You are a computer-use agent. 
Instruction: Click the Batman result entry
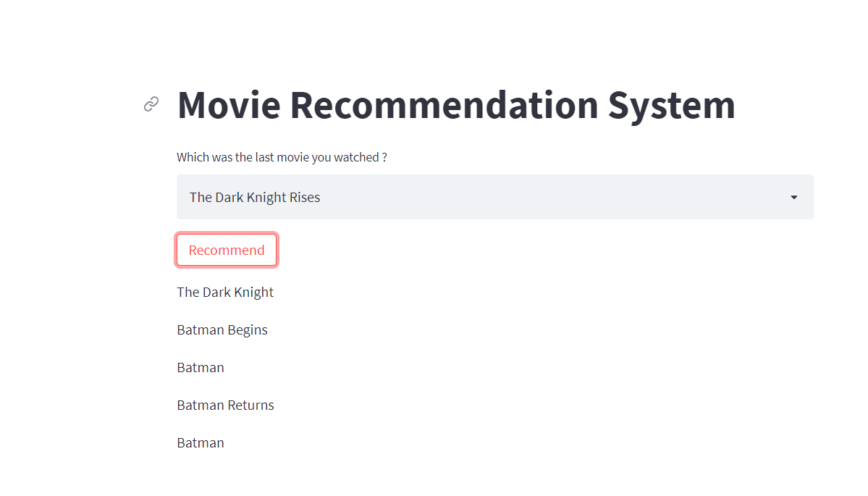coord(201,367)
